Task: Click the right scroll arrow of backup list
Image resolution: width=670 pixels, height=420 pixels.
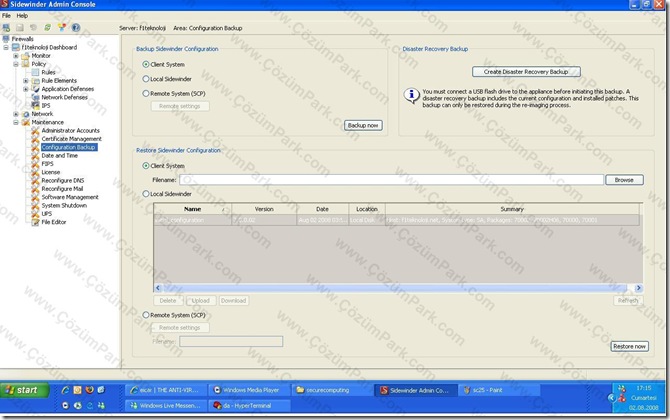Action: pyautogui.click(x=638, y=288)
